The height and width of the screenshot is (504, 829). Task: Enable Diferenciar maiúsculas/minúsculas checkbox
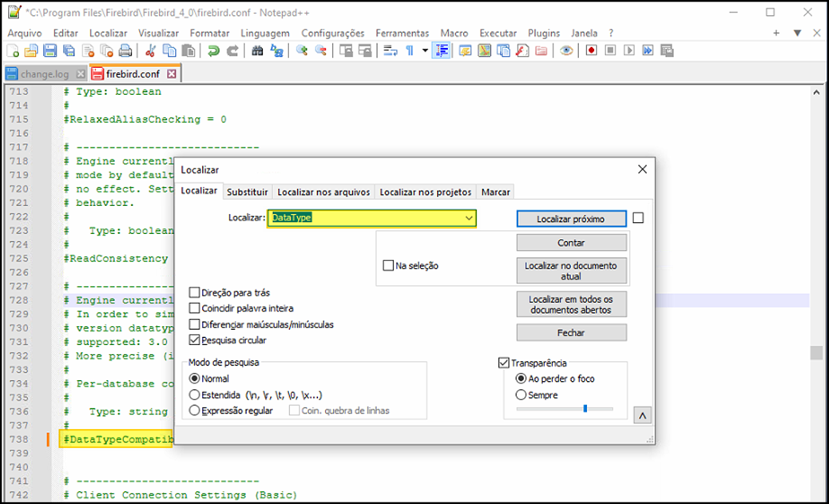195,324
